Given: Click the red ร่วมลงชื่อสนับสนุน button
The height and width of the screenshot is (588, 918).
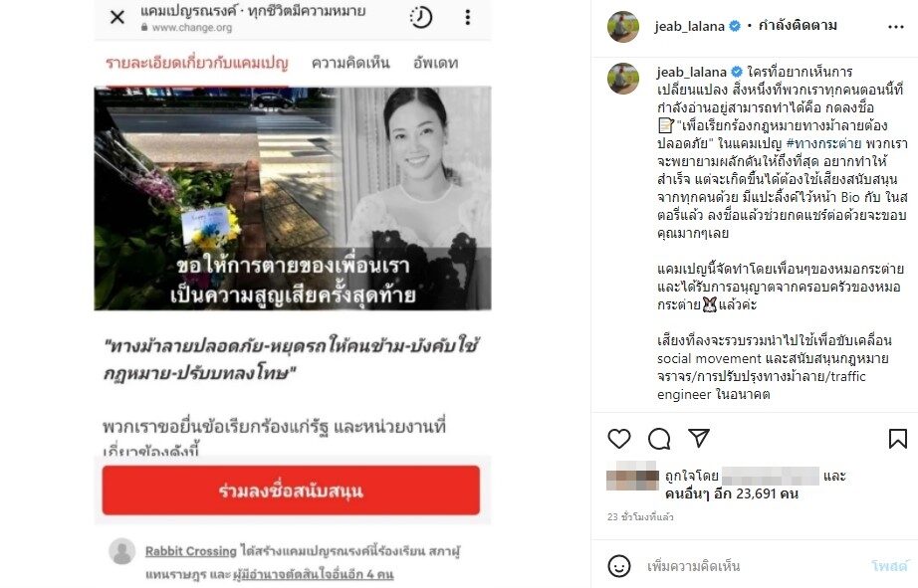Looking at the screenshot, I should [291, 490].
